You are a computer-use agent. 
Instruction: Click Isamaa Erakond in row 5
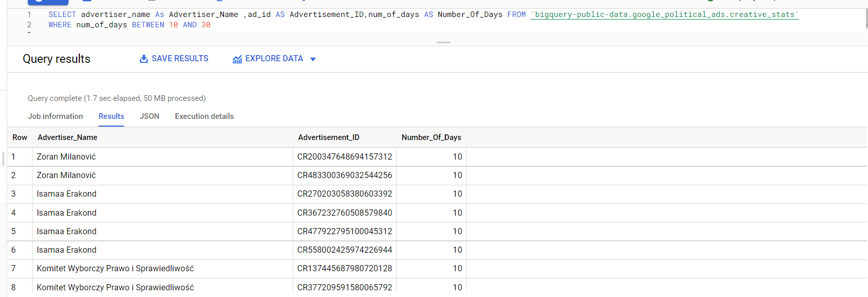pos(66,231)
